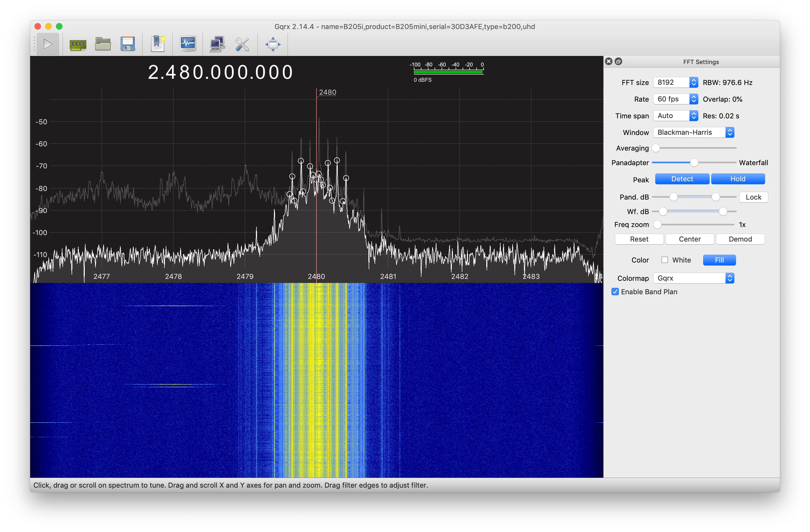The width and height of the screenshot is (810, 532).
Task: Click the 2480 band plan marker label
Action: tap(327, 92)
